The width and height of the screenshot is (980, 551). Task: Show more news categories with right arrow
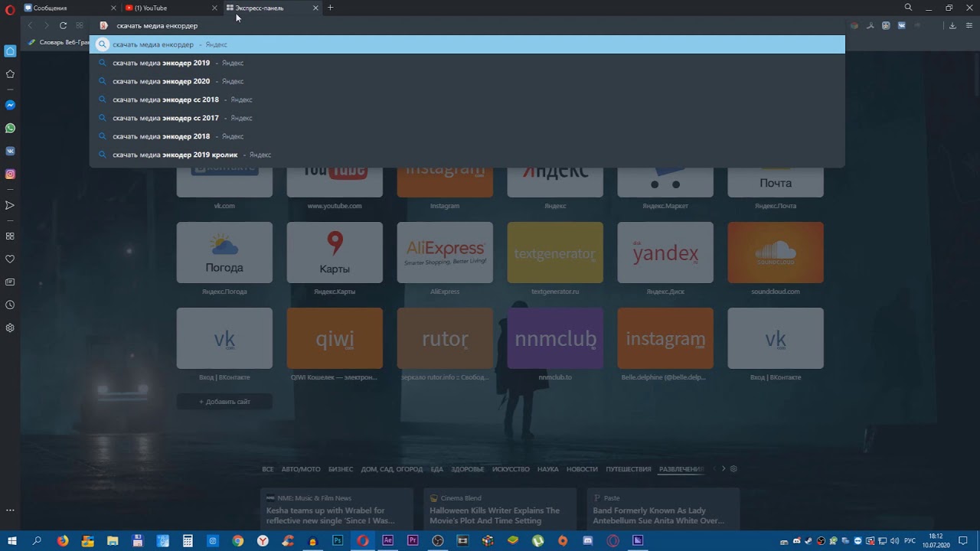(x=724, y=468)
